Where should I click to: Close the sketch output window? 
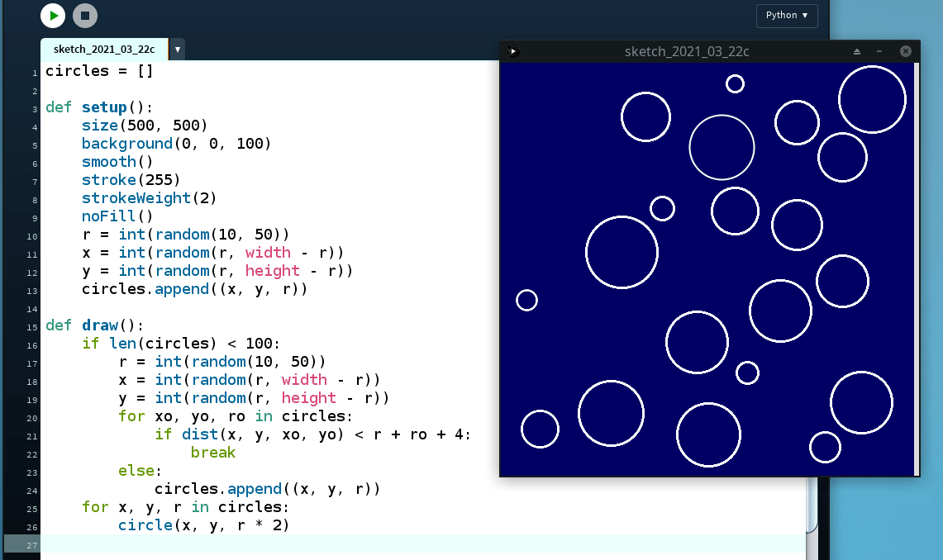click(x=905, y=51)
